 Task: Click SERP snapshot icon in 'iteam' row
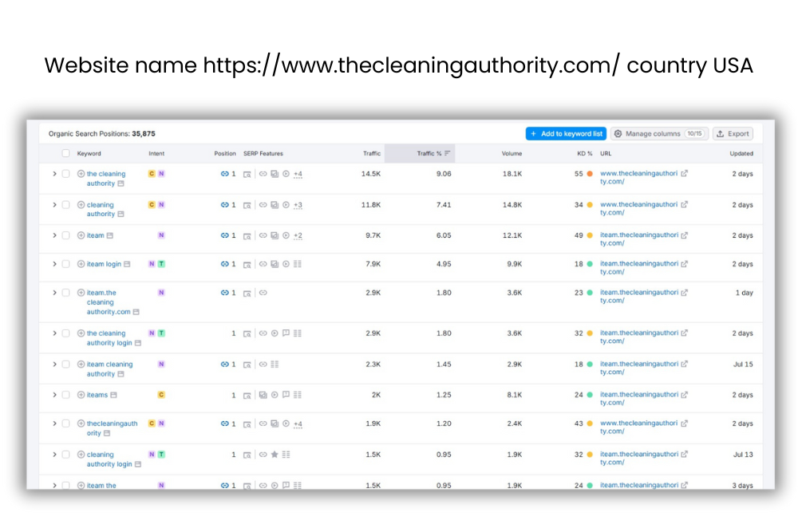(x=247, y=235)
